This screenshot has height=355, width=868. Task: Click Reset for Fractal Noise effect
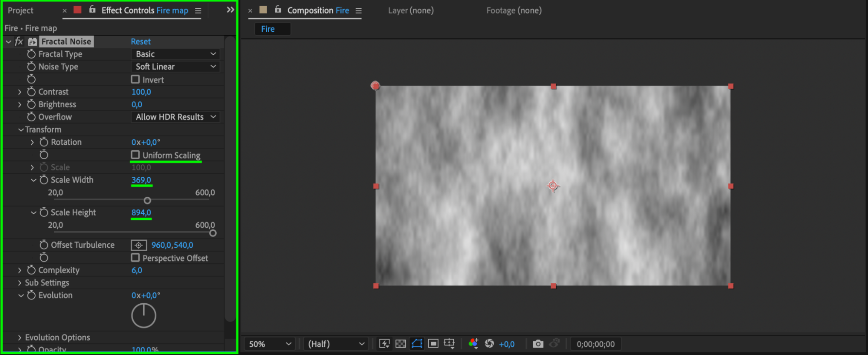click(x=141, y=42)
